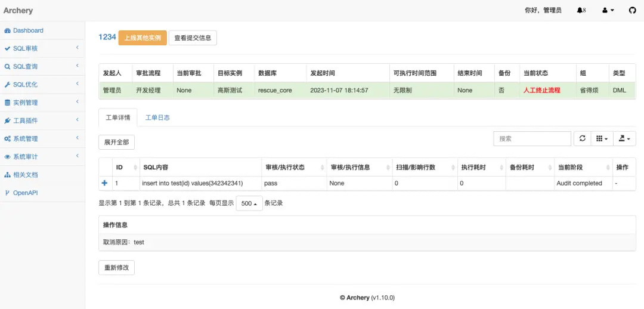
Task: Click the insert into test SQL cell
Action: click(x=200, y=183)
